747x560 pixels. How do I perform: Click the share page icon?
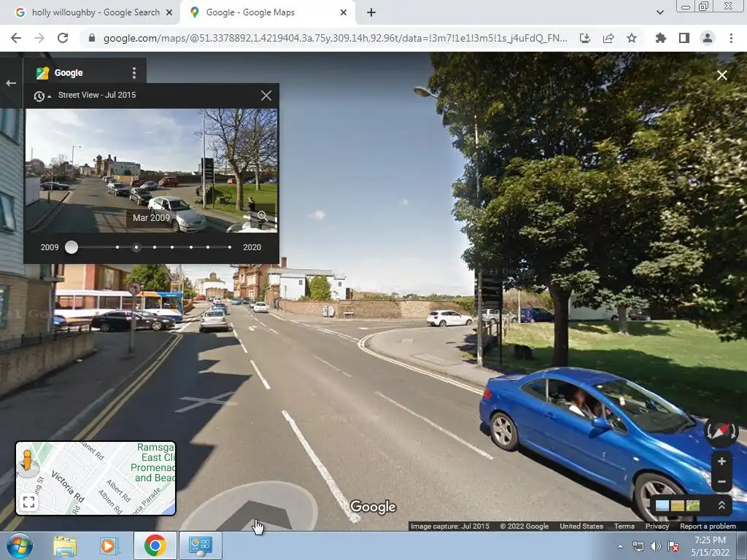pyautogui.click(x=608, y=38)
